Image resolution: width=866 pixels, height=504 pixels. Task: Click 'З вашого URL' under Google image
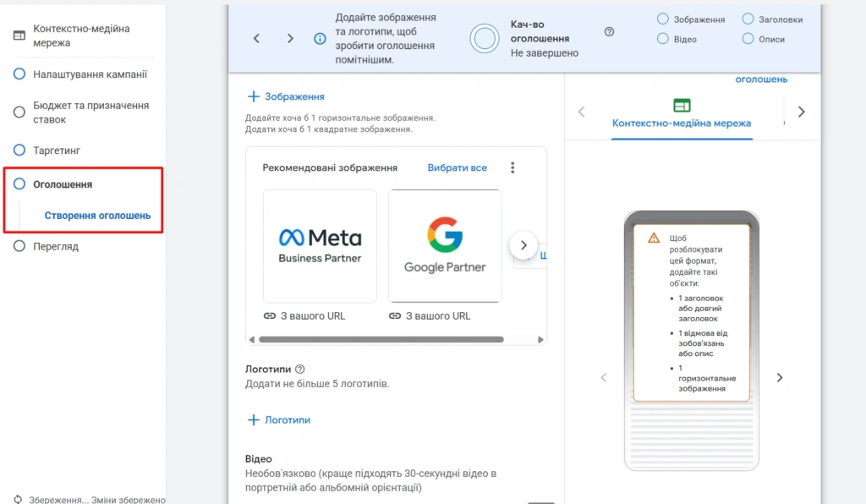point(438,316)
